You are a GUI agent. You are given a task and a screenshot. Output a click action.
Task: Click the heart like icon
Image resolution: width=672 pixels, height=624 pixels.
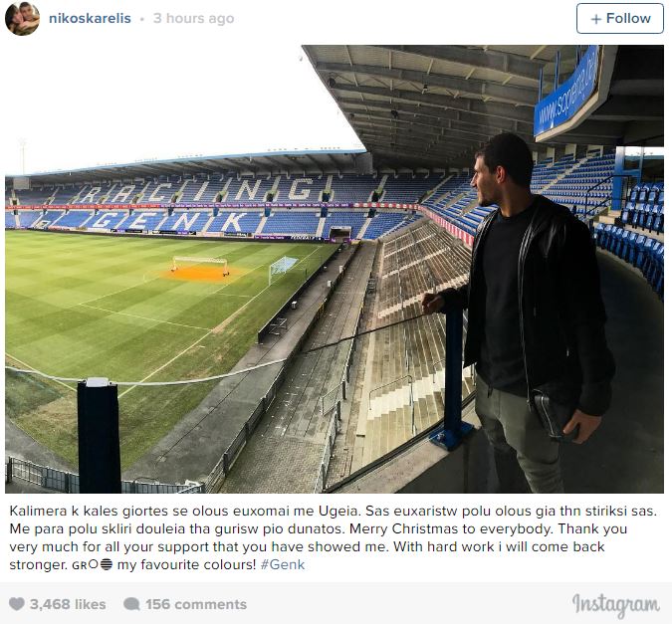coord(16,604)
